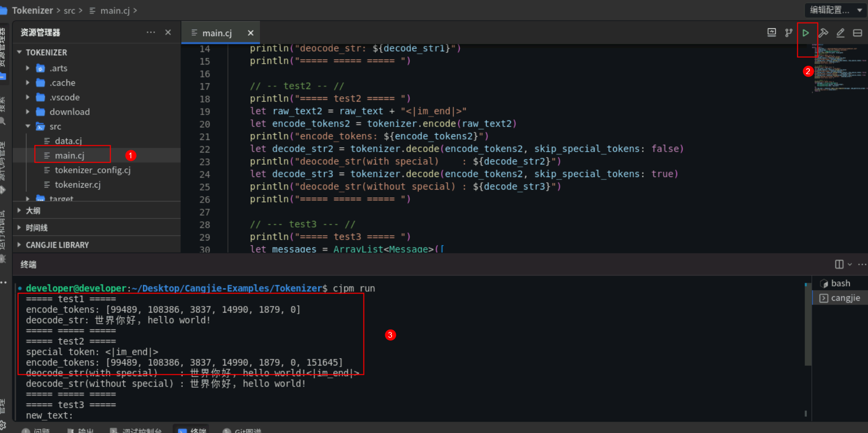Screen dimensions: 868x433
Task: Open the 编辑配置 run configuration dropdown
Action: point(836,10)
